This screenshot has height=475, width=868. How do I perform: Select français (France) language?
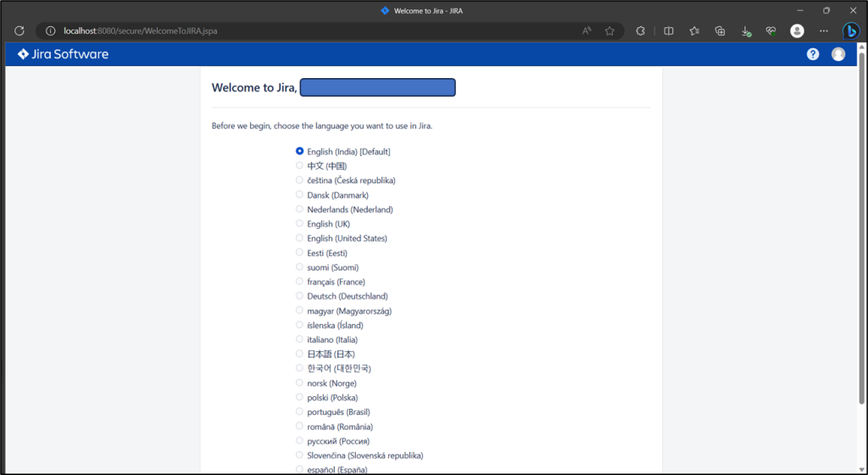pyautogui.click(x=299, y=282)
